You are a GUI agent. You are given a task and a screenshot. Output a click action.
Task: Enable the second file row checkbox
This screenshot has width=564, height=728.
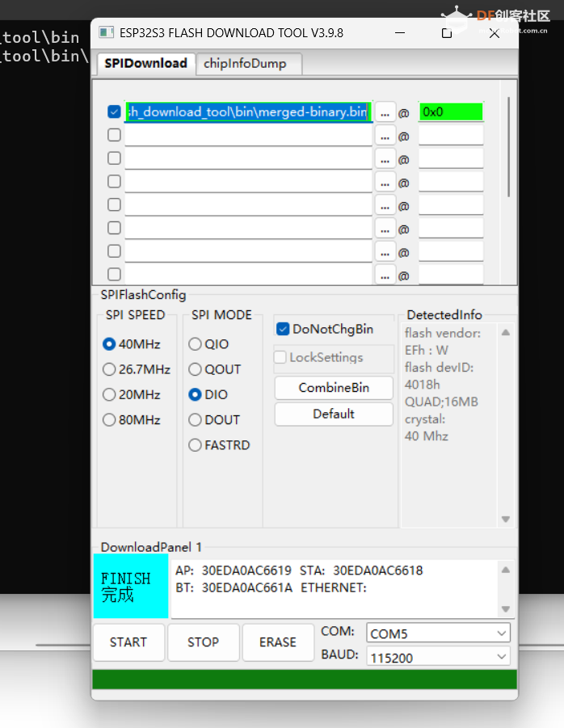114,135
